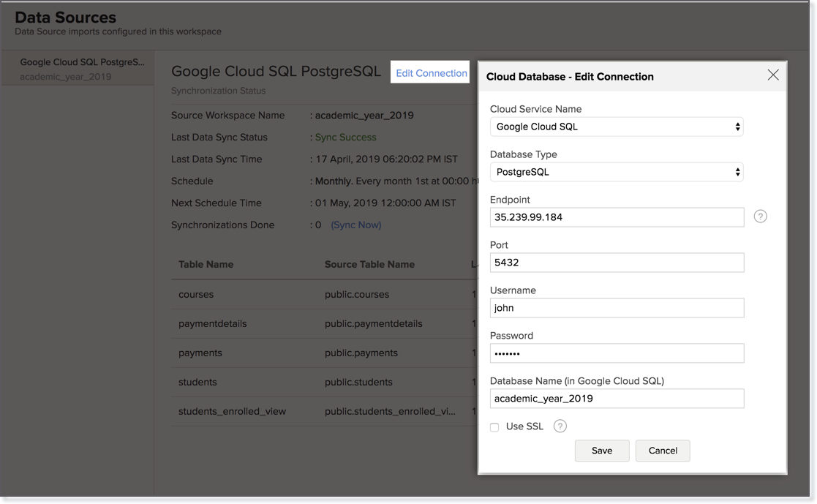817x504 pixels.
Task: Close the Edit Connection dialog
Action: (773, 75)
